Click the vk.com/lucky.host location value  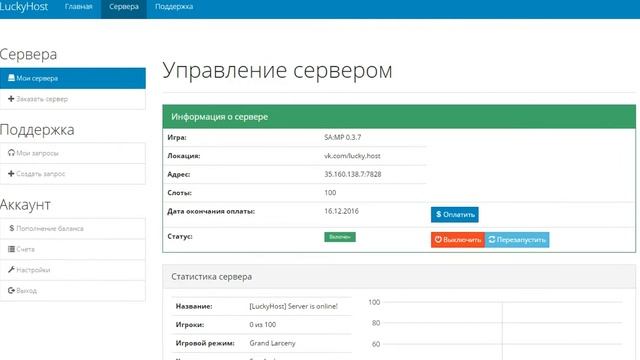pyautogui.click(x=352, y=156)
